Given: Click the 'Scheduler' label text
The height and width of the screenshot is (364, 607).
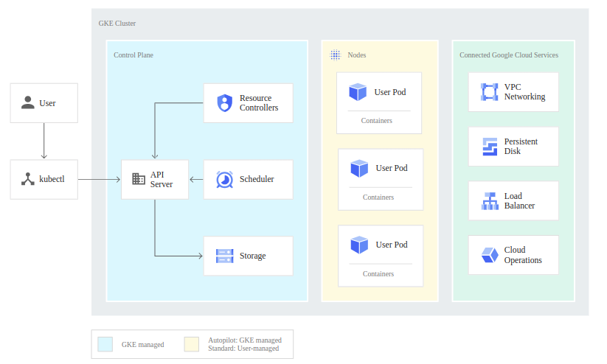Looking at the screenshot, I should coord(257,179).
